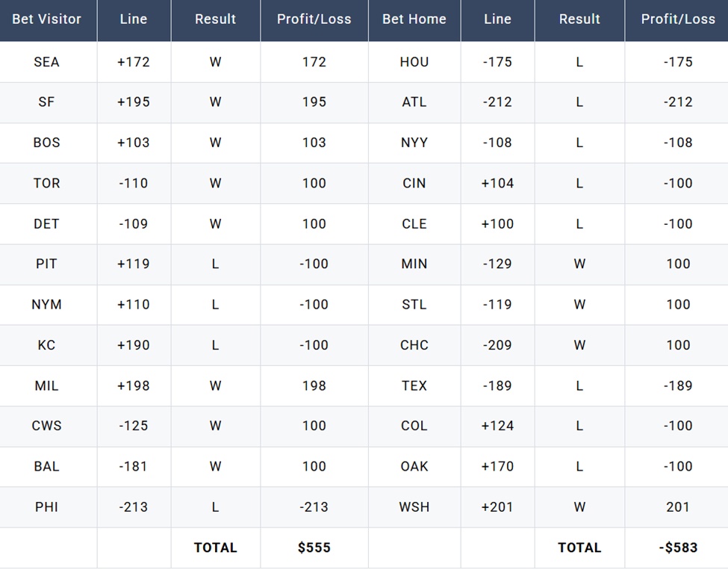728x570 pixels.
Task: Click the 198 profit value for MIL
Action: (x=314, y=385)
